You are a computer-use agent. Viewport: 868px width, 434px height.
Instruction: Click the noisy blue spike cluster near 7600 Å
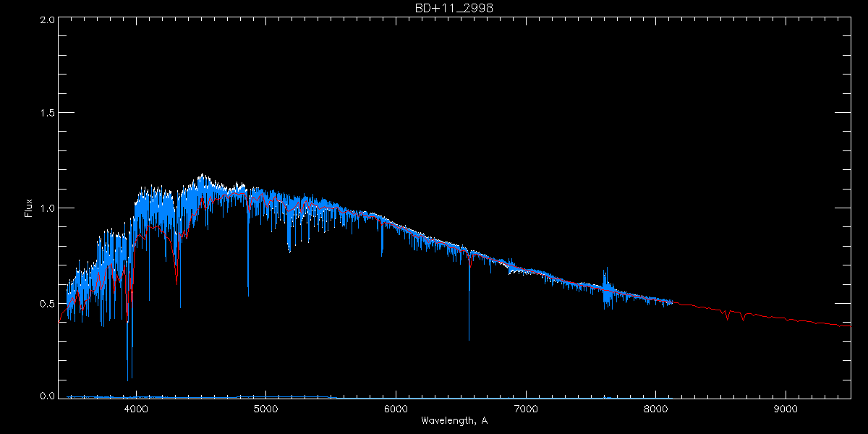[x=606, y=289]
